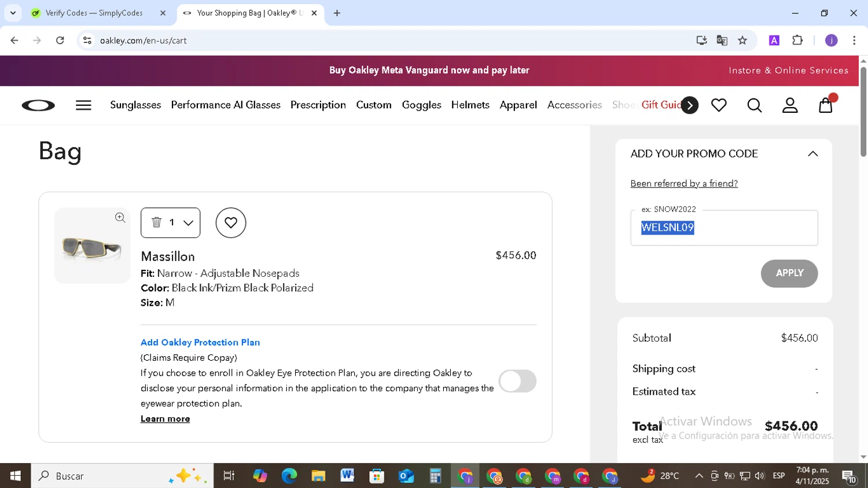Open the hamburger navigation menu
Viewport: 868px width, 488px height.
click(83, 105)
